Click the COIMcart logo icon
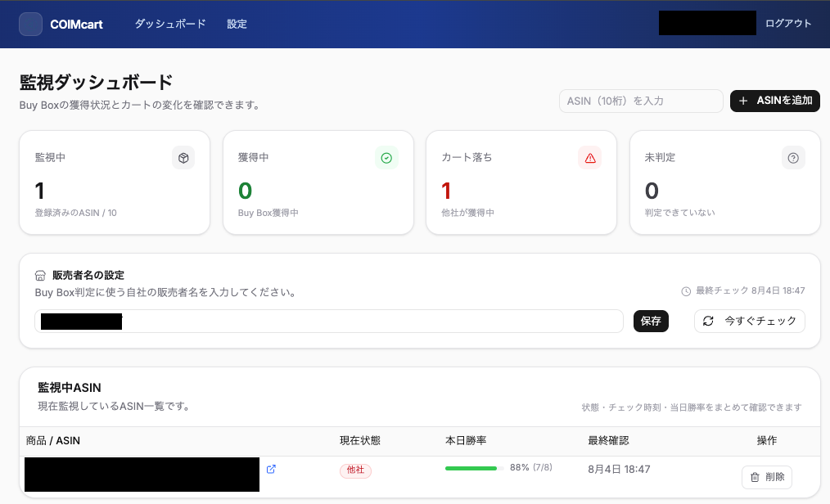 pos(31,25)
